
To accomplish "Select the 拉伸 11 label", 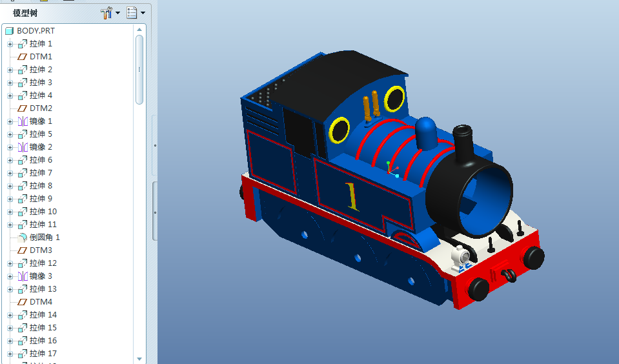I will [x=43, y=224].
